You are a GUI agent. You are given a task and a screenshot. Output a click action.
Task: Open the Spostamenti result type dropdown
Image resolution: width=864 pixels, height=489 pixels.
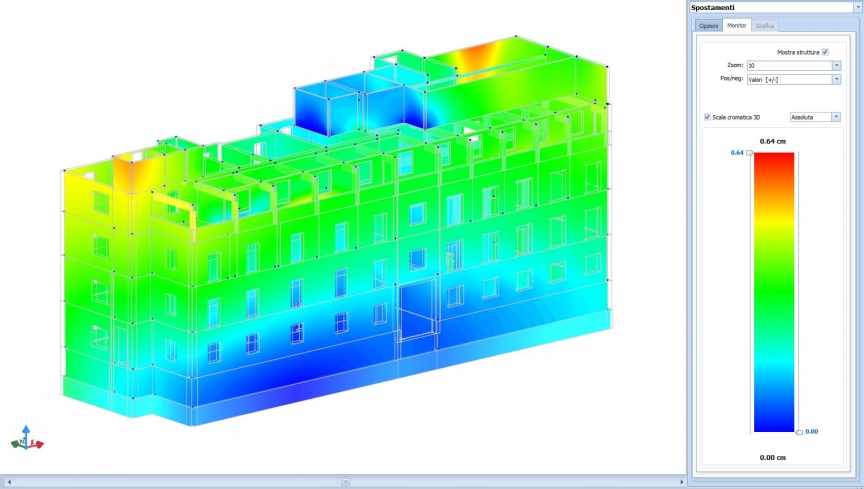(857, 7)
